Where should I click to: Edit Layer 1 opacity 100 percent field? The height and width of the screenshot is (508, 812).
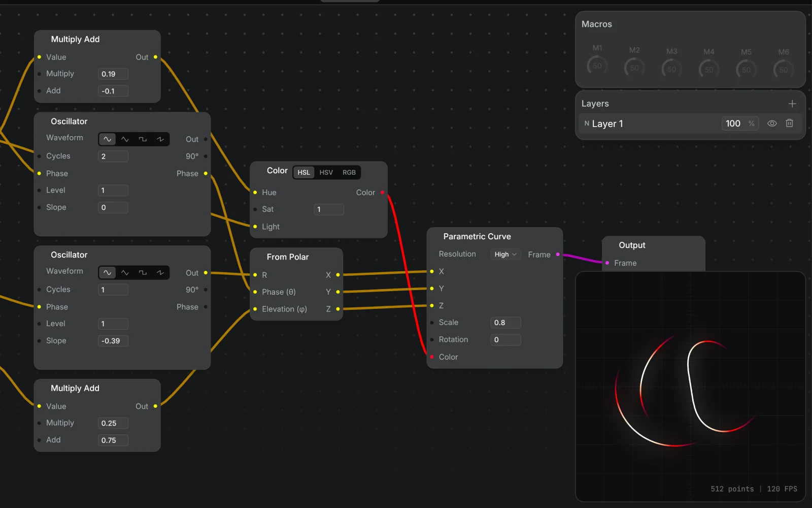(740, 123)
